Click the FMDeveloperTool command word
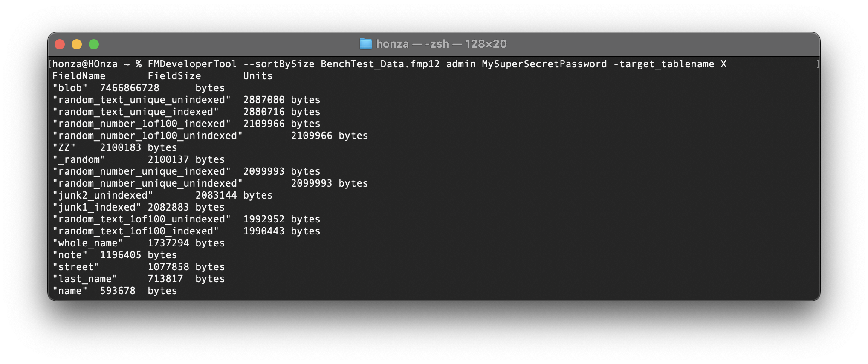This screenshot has width=868, height=364. [192, 64]
